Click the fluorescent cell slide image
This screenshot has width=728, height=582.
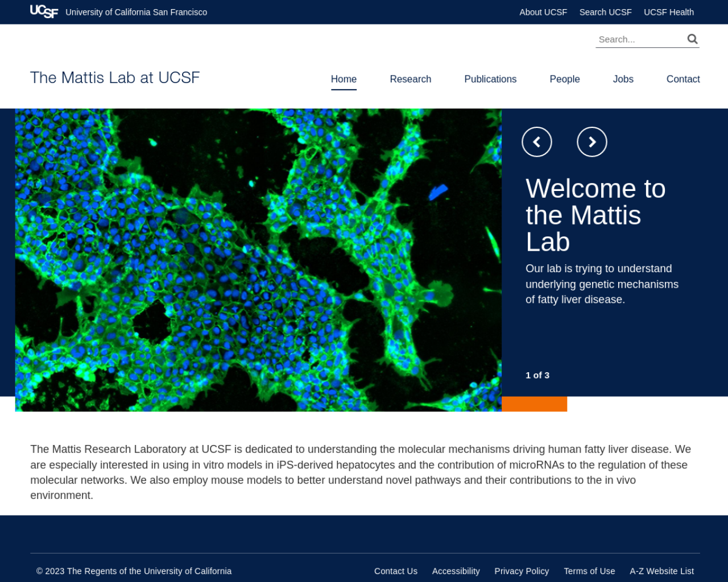click(258, 260)
